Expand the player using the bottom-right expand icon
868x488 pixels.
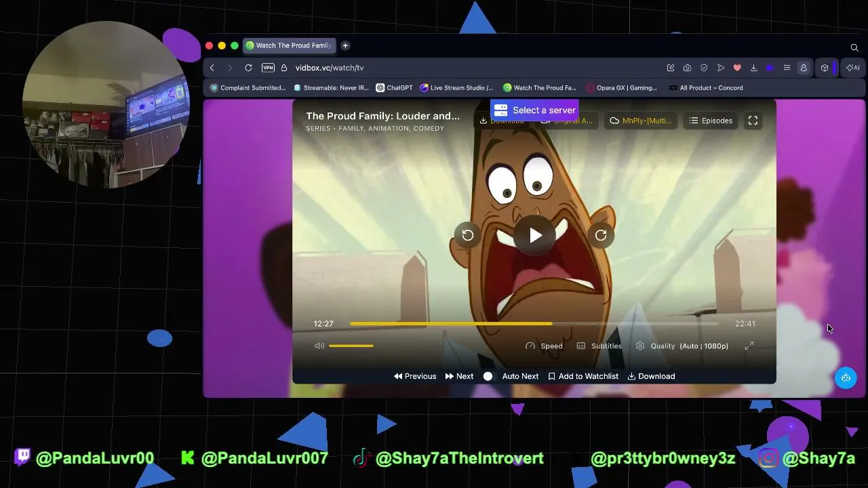[749, 346]
